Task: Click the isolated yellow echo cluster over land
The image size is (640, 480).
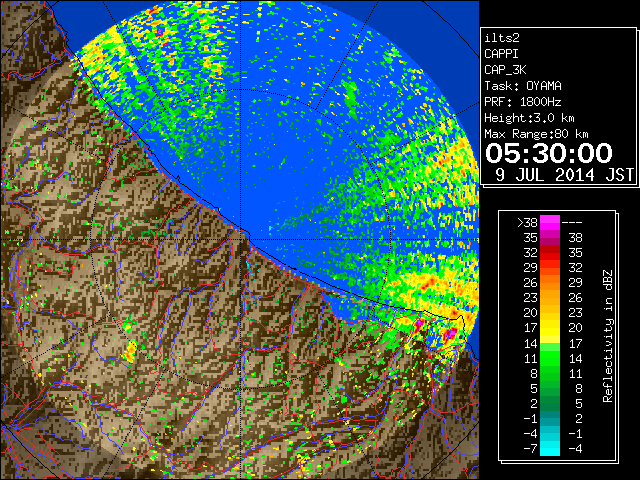Action: click(131, 351)
